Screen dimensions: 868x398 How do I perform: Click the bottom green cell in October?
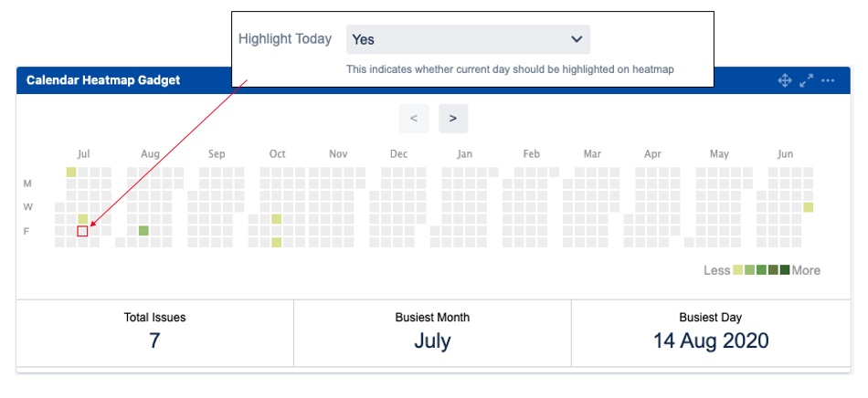pyautogui.click(x=277, y=243)
